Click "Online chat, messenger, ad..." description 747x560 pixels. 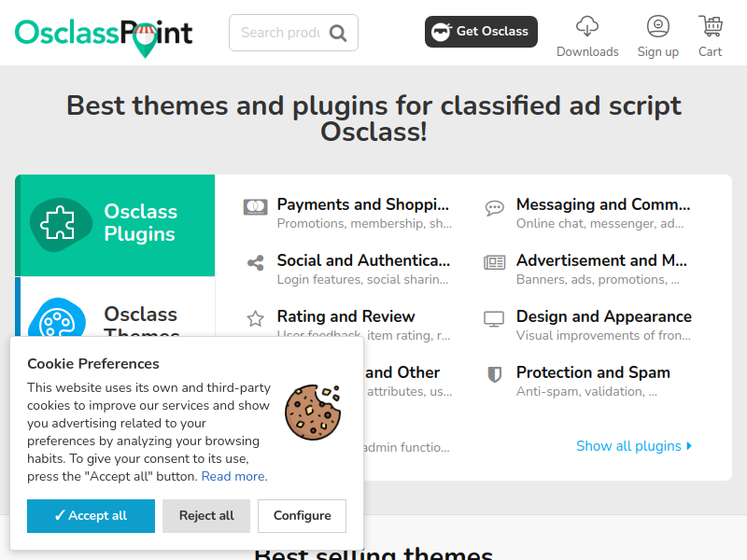pos(599,223)
